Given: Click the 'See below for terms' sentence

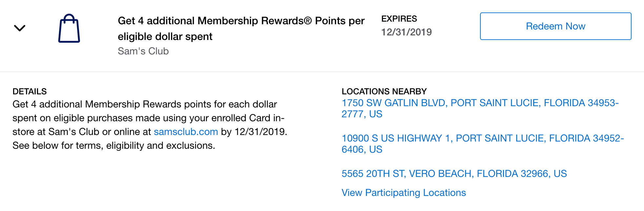Looking at the screenshot, I should [114, 145].
